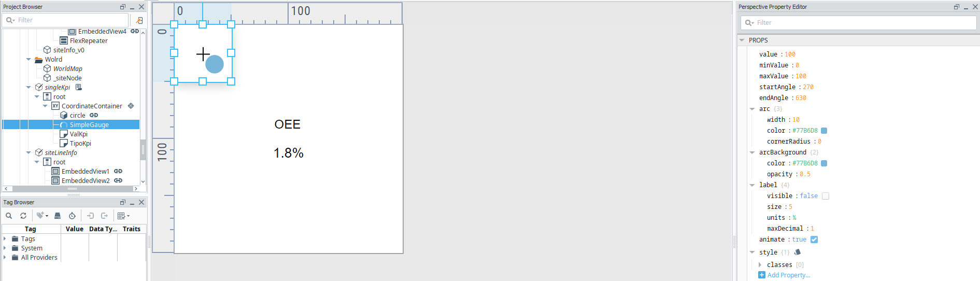Image resolution: width=980 pixels, height=281 pixels.
Task: Collapse the style property group
Action: pyautogui.click(x=752, y=252)
